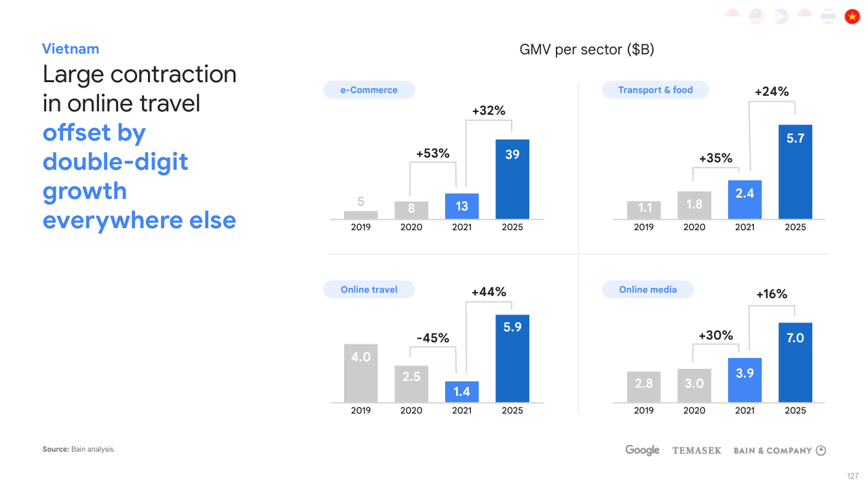Click the Transport & food 2025 bar showing 5.7
868x489 pixels.
pos(795,171)
